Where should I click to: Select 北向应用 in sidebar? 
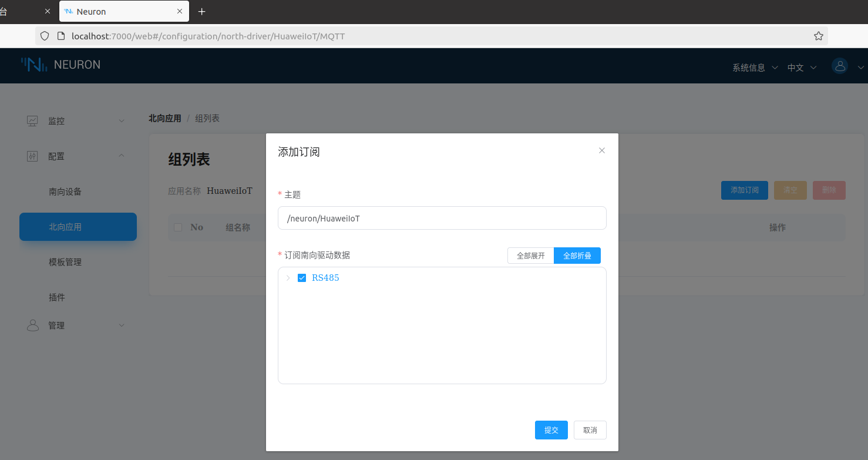pyautogui.click(x=78, y=227)
